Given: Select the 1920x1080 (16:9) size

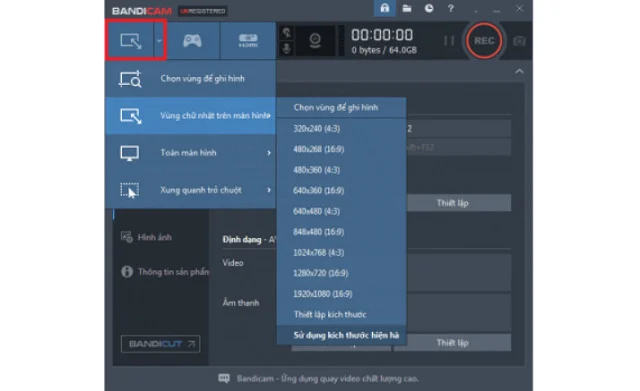Looking at the screenshot, I should 342,294.
